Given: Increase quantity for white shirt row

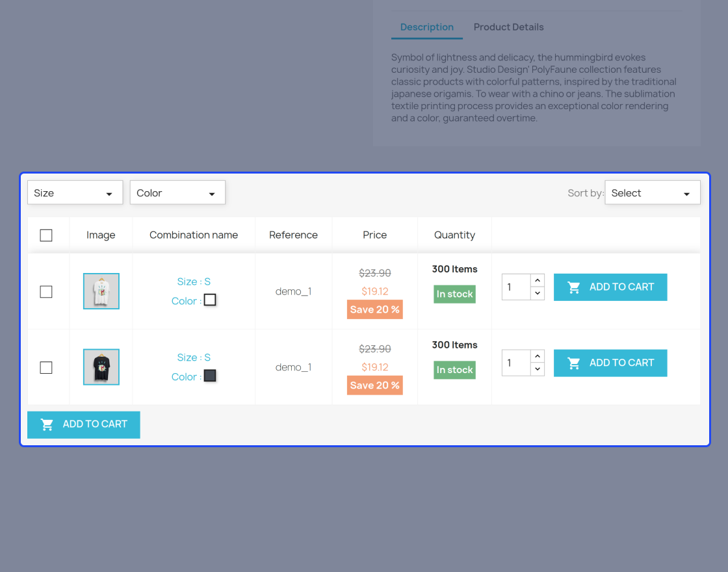Looking at the screenshot, I should (x=537, y=280).
